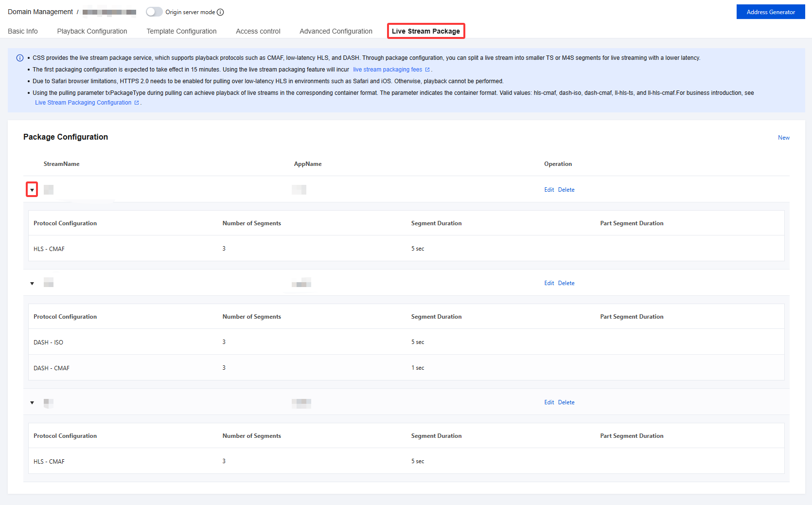The image size is (812, 505).
Task: Open the Template Configuration tab
Action: tap(181, 31)
